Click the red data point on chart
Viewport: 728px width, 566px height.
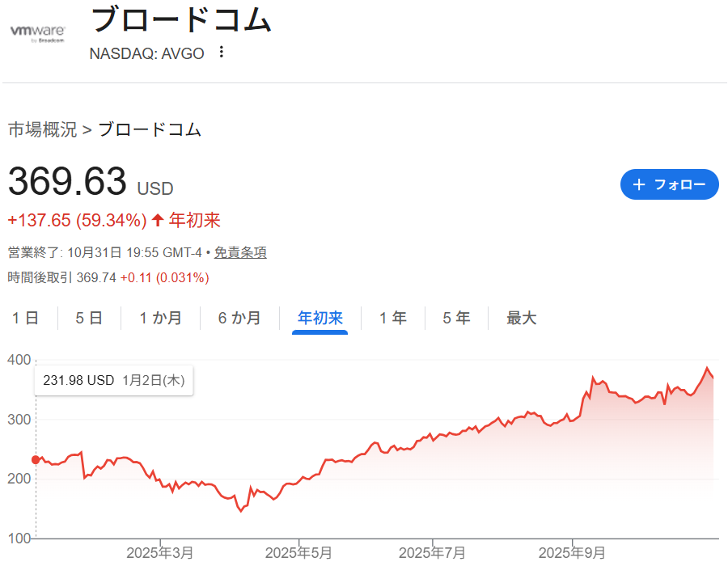point(36,460)
